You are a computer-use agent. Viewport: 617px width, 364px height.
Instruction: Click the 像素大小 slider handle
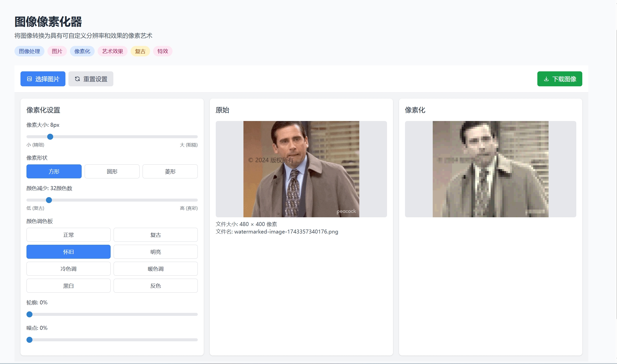[50, 137]
